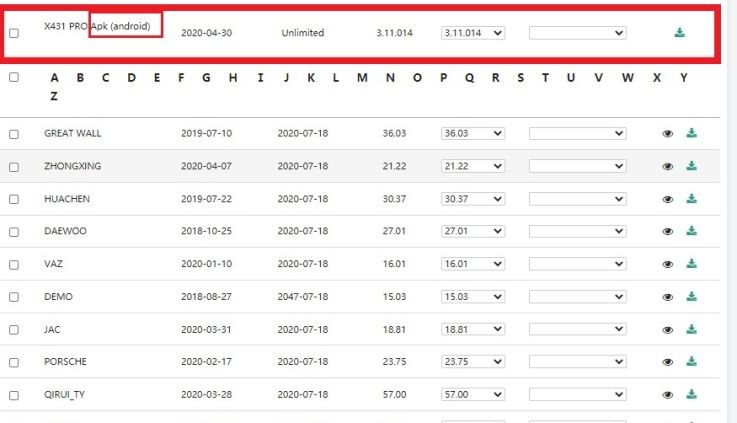Download the QIRUI_TY software
This screenshot has width=737, height=423.
coord(691,395)
